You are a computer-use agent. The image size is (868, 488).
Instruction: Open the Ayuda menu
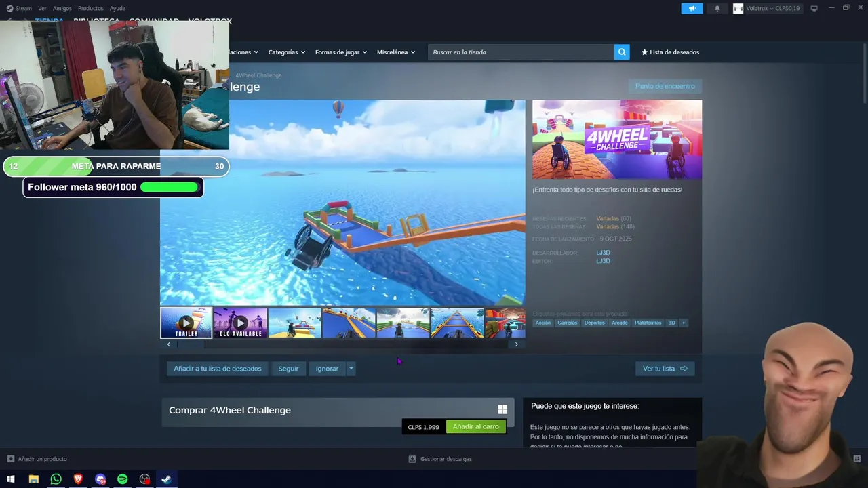117,9
